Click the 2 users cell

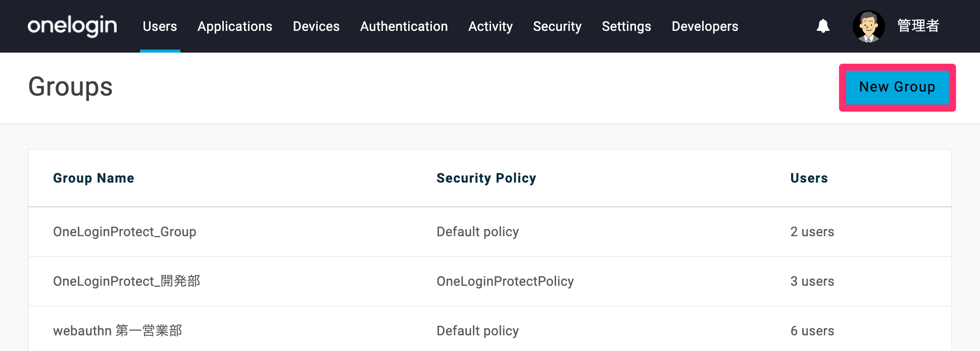812,232
